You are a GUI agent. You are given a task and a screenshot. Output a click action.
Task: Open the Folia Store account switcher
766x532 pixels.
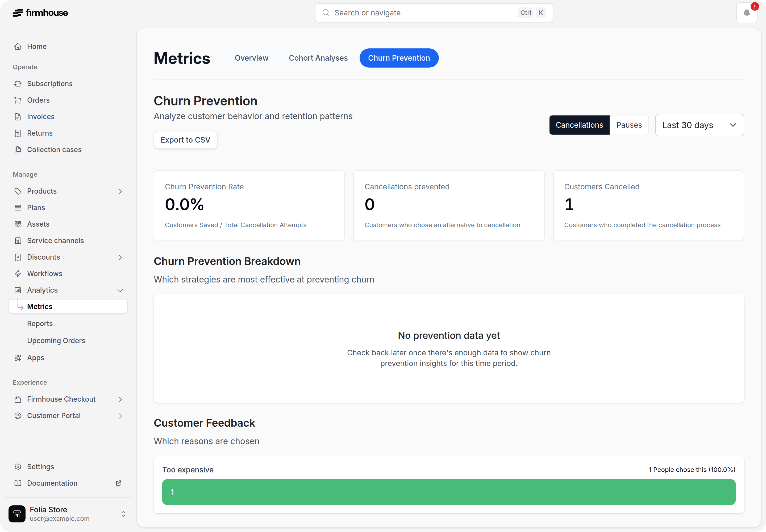click(x=68, y=514)
